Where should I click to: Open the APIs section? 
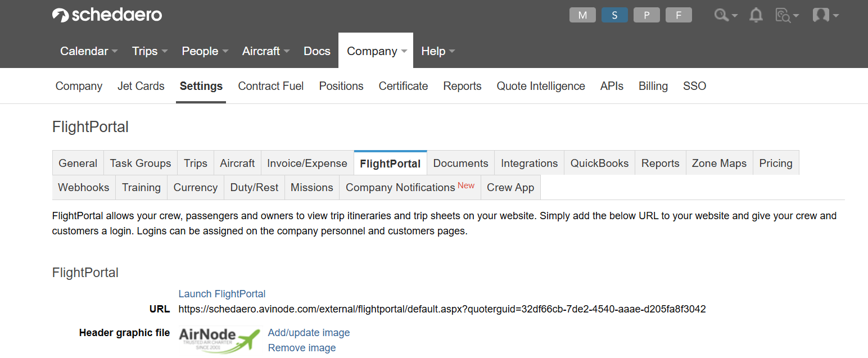612,86
